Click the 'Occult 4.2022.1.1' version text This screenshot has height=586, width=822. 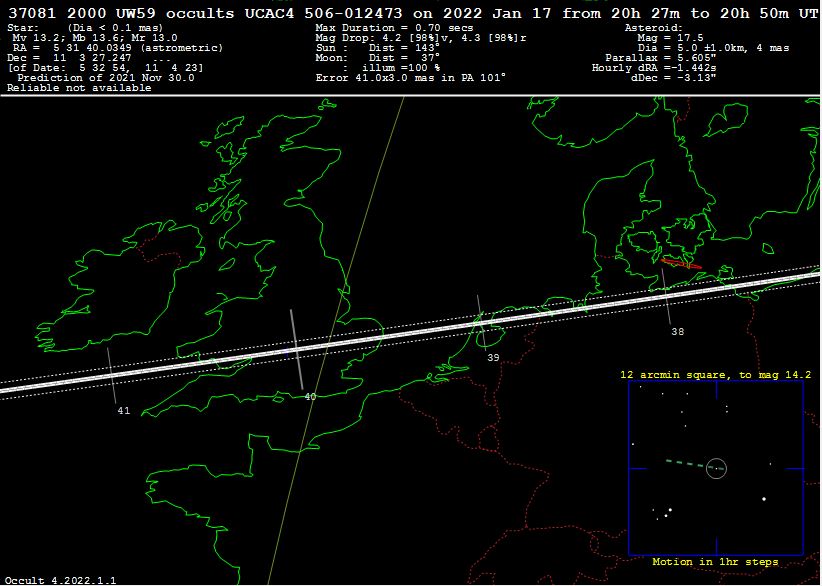point(59,579)
